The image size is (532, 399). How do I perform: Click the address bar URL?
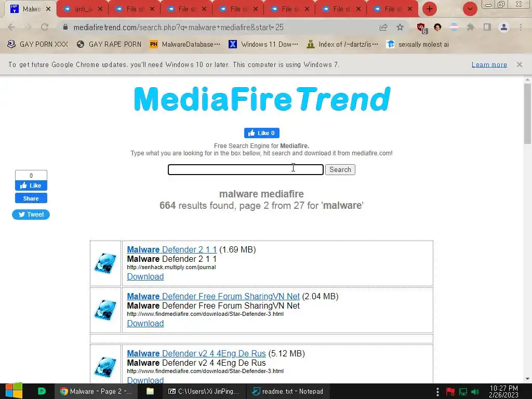point(179,27)
